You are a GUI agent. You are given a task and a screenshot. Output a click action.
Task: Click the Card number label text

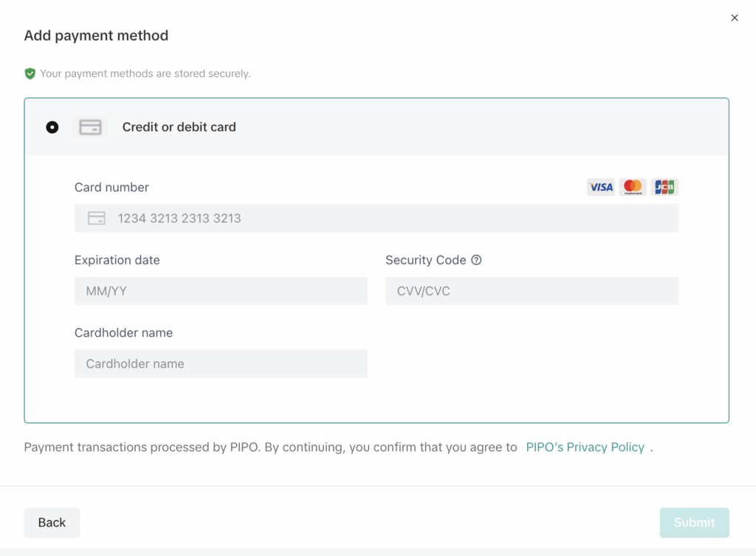111,188
